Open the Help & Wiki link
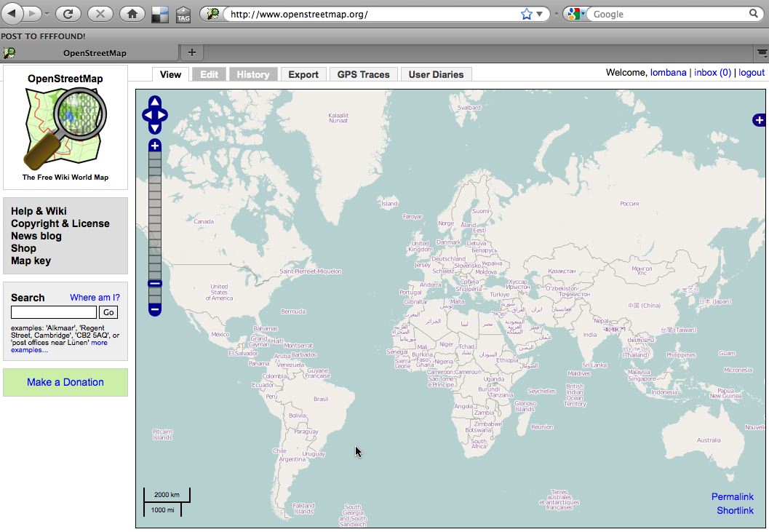The height and width of the screenshot is (532, 769). [x=39, y=211]
